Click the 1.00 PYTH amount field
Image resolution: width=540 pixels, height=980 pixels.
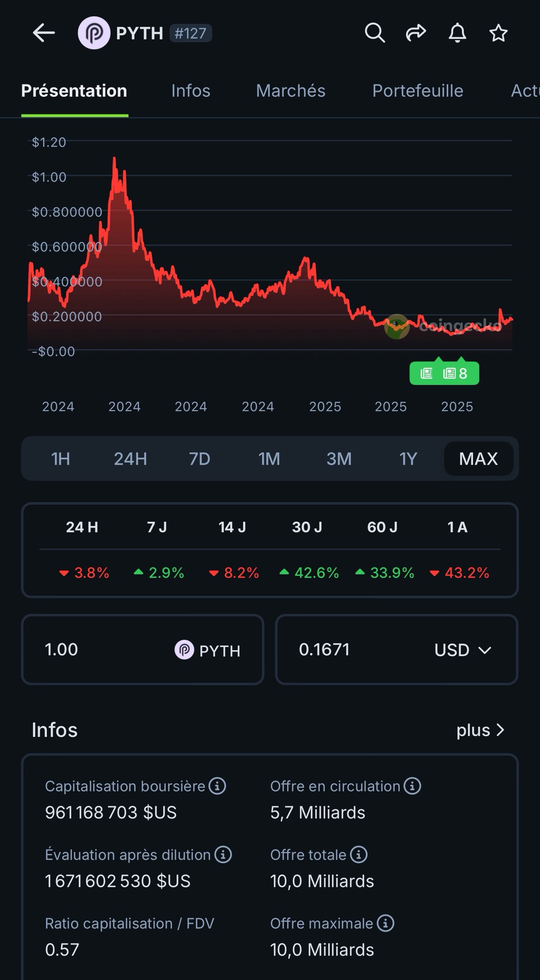click(x=105, y=649)
